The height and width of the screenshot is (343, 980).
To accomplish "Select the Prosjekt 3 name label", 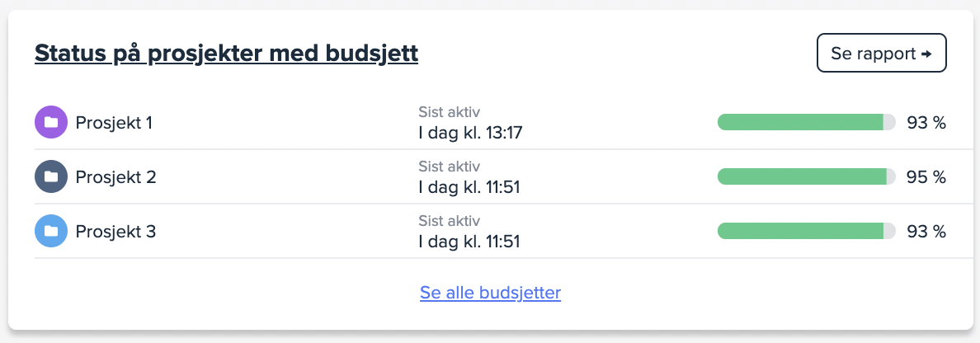I will point(115,231).
